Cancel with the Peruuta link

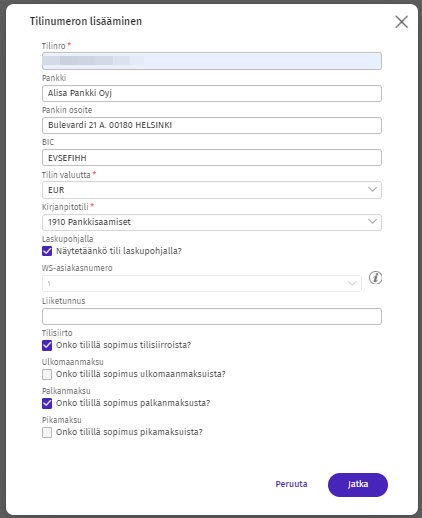[x=291, y=484]
